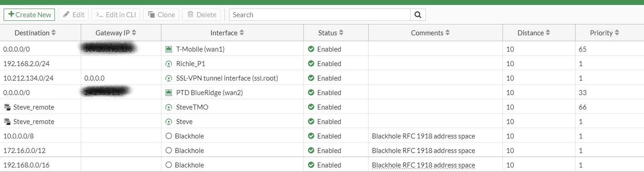This screenshot has width=644, height=172.
Task: Click the Delete button
Action: click(201, 14)
